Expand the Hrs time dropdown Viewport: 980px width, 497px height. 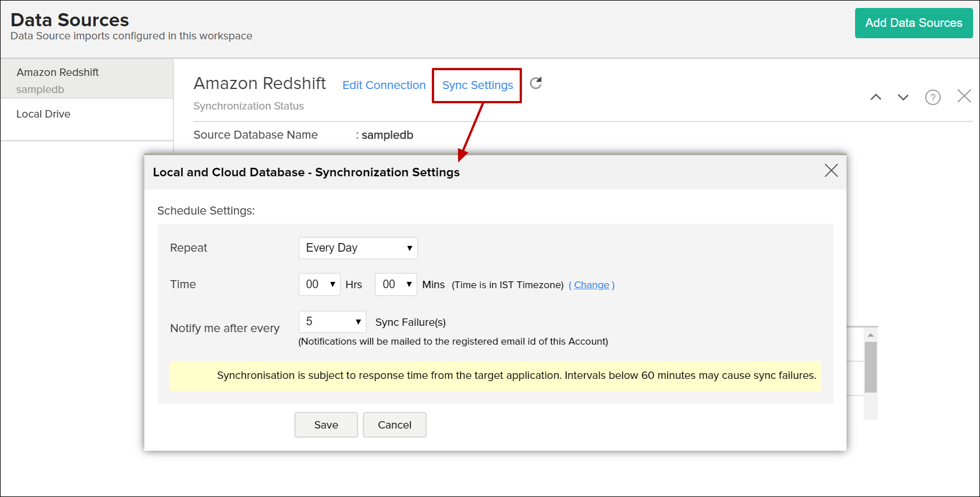(x=319, y=284)
